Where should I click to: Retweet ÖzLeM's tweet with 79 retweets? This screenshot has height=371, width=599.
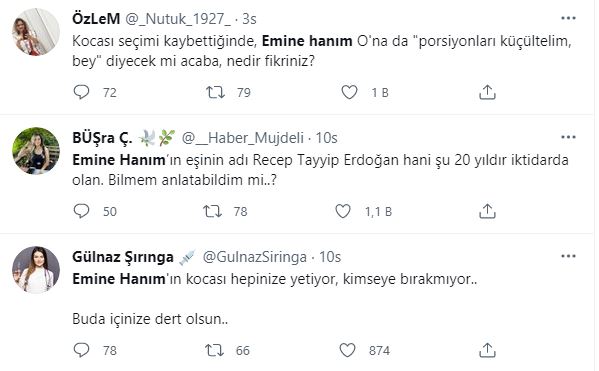pos(215,92)
